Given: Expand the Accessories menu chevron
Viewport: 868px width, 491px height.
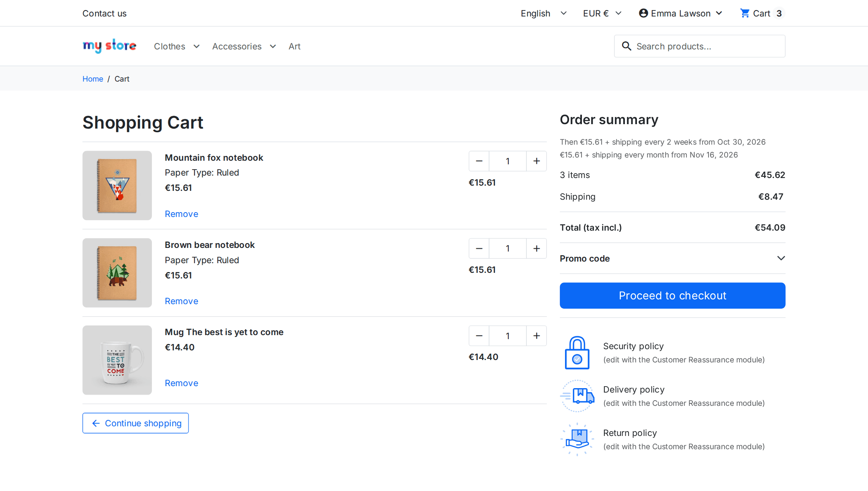Looking at the screenshot, I should click(x=273, y=46).
